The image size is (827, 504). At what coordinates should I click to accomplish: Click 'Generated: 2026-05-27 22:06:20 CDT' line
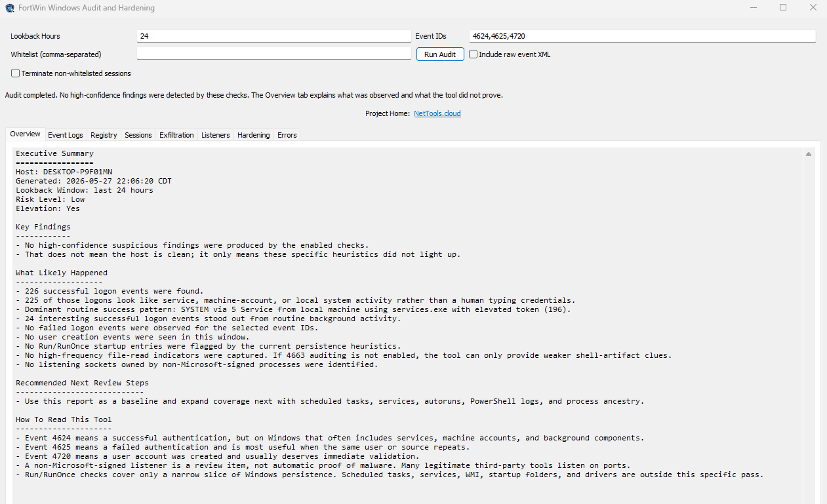94,181
